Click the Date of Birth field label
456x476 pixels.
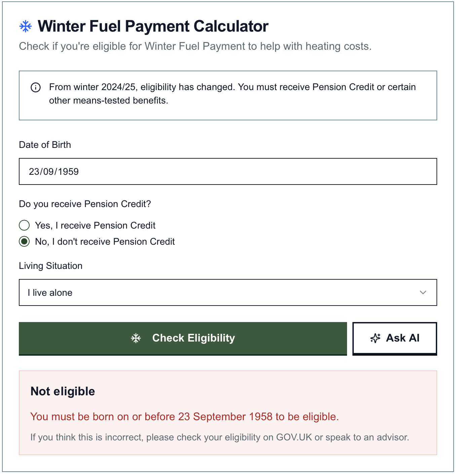pyautogui.click(x=45, y=145)
